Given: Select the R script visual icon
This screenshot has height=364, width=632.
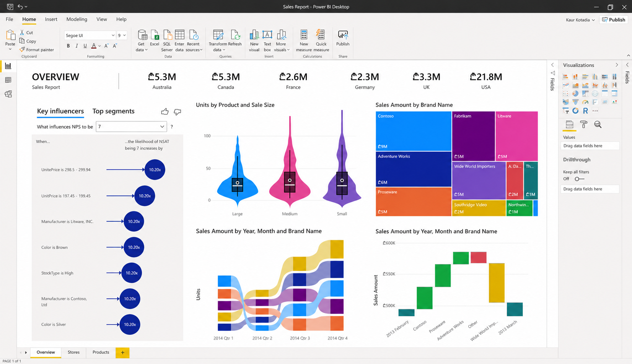Looking at the screenshot, I should tap(585, 111).
